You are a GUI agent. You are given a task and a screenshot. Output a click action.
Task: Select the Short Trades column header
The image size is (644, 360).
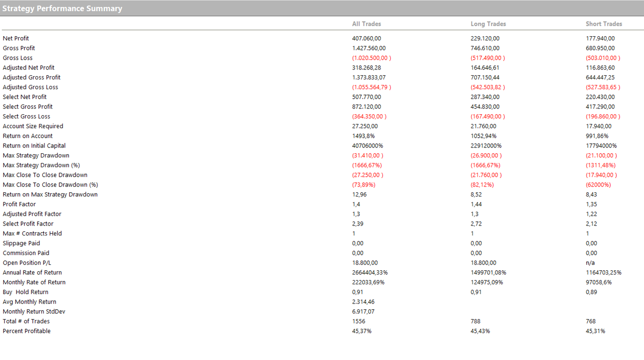(604, 24)
